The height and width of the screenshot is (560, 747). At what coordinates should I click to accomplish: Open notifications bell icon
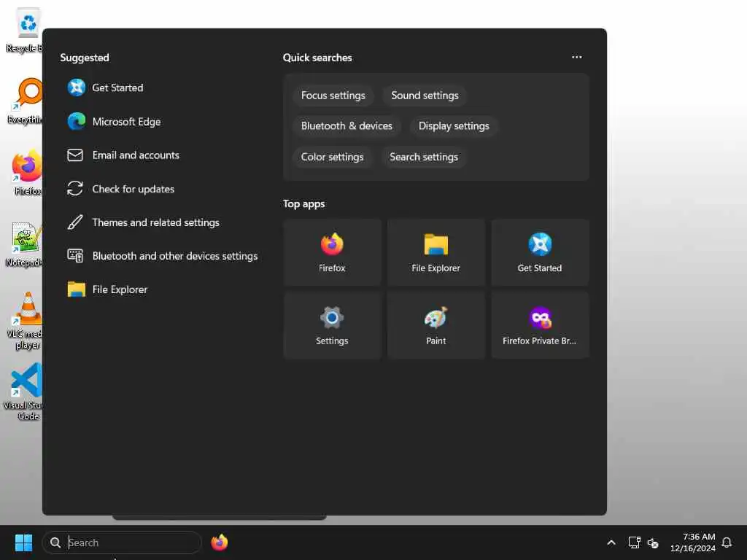[727, 542]
